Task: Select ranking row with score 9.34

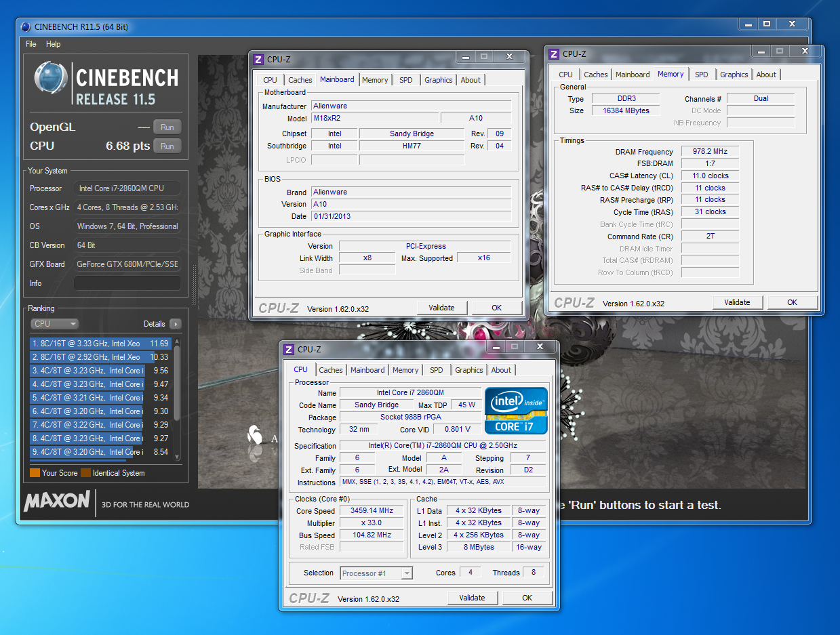Action: pyautogui.click(x=100, y=398)
